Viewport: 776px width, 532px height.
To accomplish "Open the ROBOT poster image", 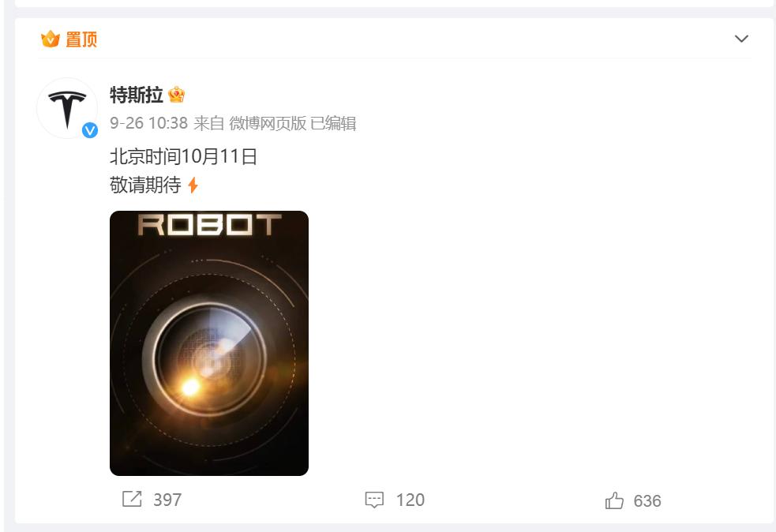I will pos(209,343).
